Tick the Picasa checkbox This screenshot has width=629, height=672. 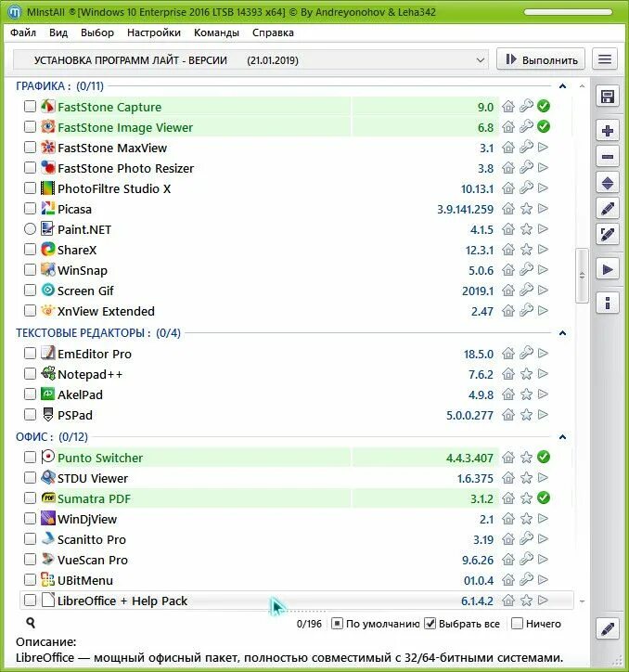click(30, 209)
